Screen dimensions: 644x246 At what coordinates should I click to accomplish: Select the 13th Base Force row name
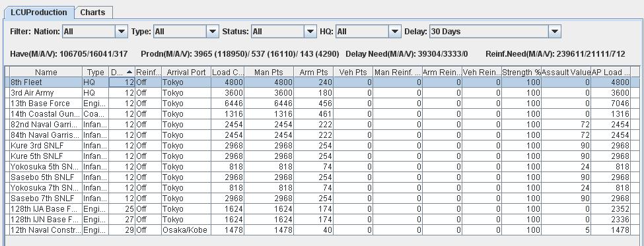pos(46,104)
